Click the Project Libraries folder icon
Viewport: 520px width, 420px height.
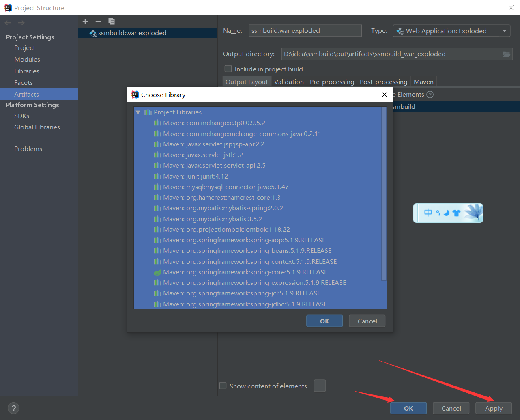pos(148,112)
